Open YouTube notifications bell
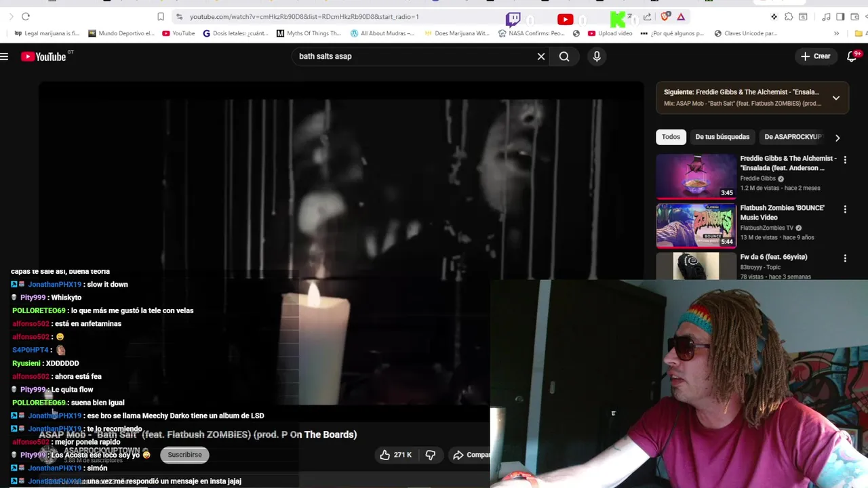 coord(852,56)
